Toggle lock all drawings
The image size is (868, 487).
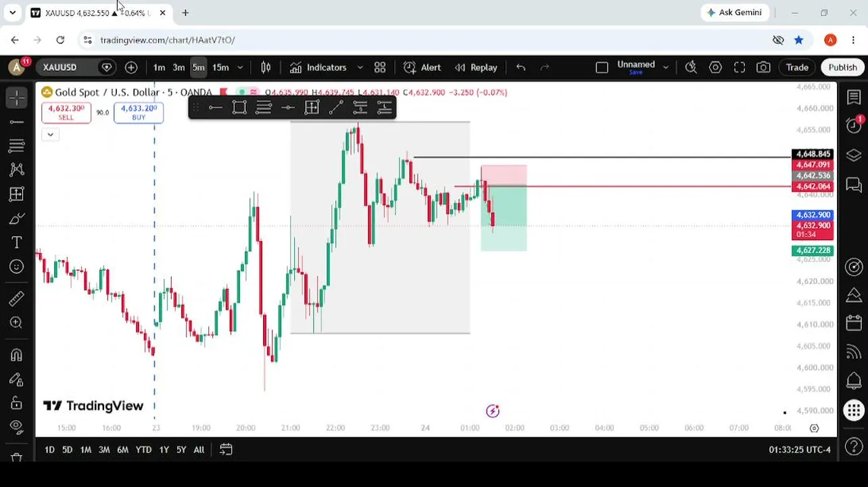coord(17,403)
